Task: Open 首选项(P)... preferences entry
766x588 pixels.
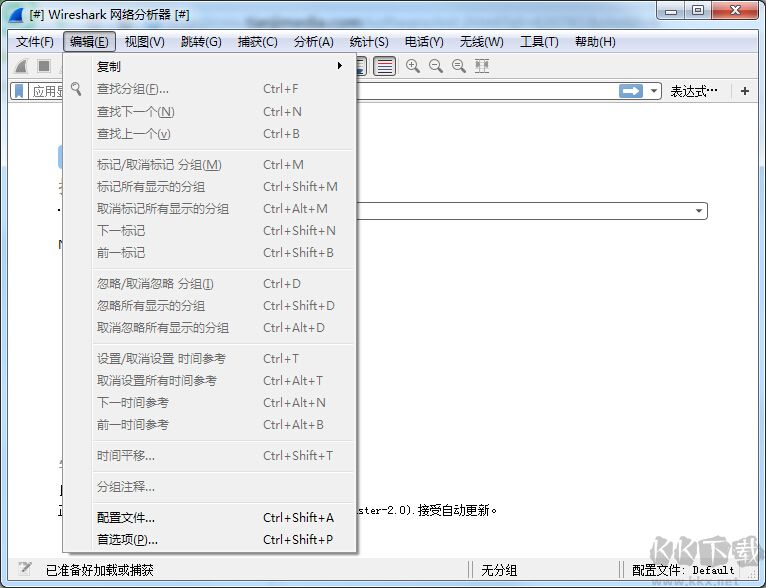Action: point(224,540)
